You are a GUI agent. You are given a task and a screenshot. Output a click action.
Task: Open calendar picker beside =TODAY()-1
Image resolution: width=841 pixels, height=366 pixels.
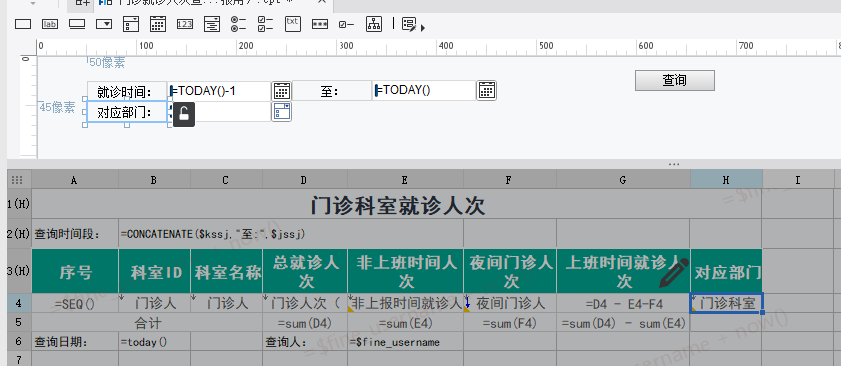(x=282, y=91)
